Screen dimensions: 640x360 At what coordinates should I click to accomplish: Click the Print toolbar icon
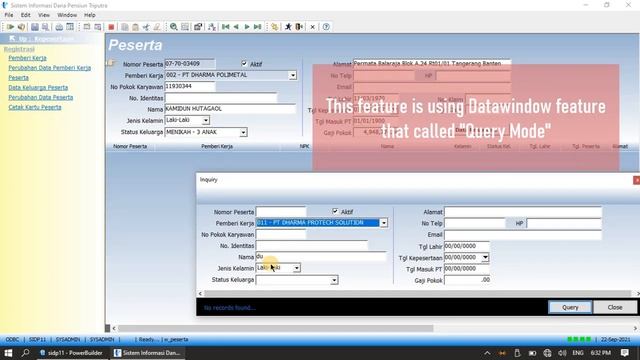[59, 27]
